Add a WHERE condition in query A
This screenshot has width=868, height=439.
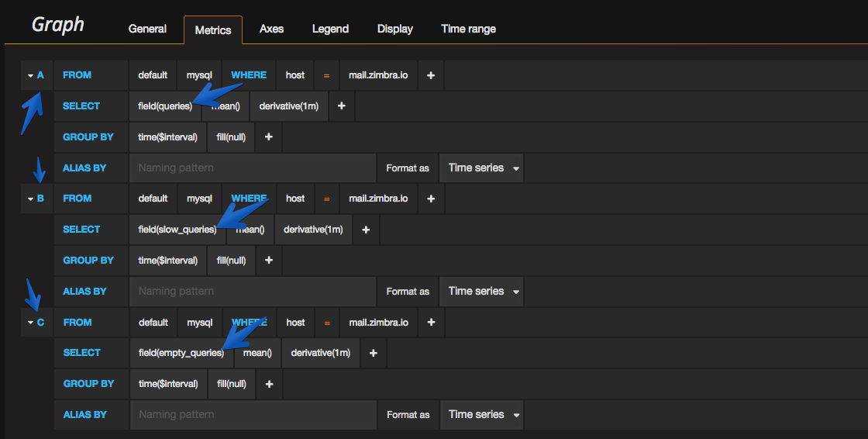click(x=431, y=75)
